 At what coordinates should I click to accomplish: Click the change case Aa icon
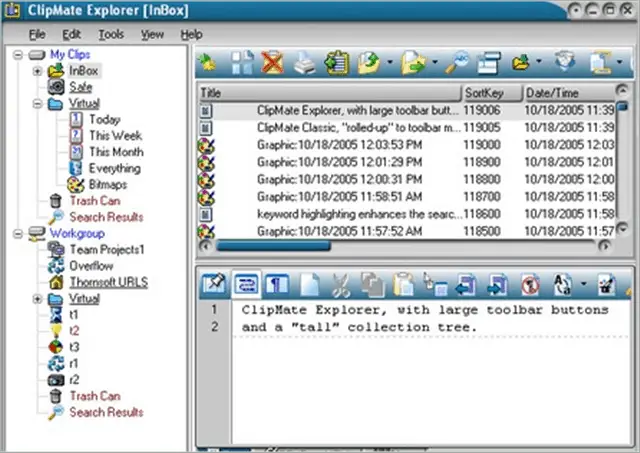(x=562, y=284)
